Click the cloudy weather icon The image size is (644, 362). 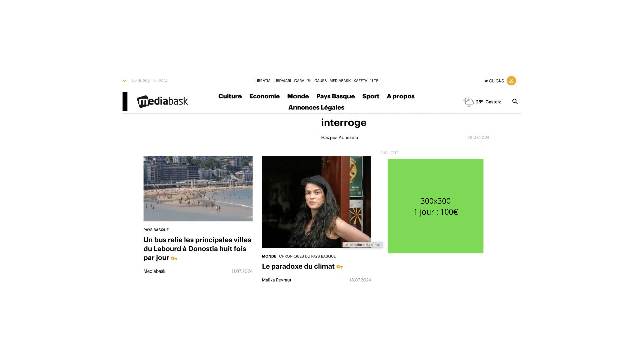469,102
